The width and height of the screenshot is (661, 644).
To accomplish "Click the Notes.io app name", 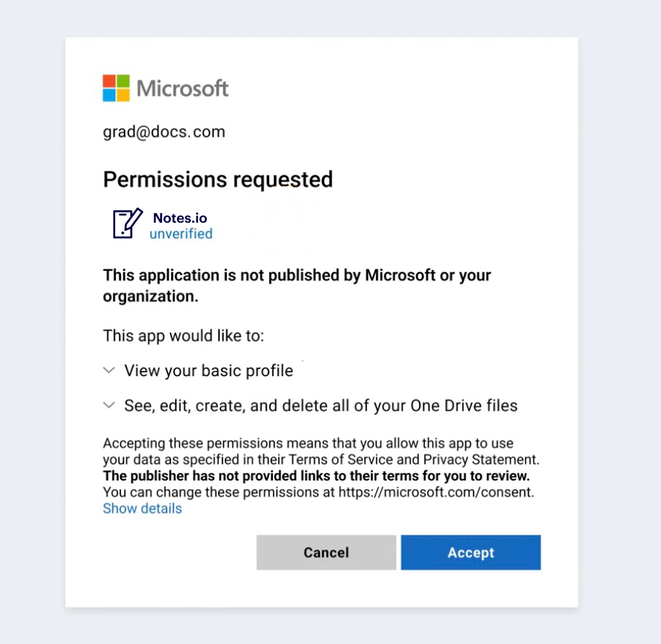I will [180, 218].
